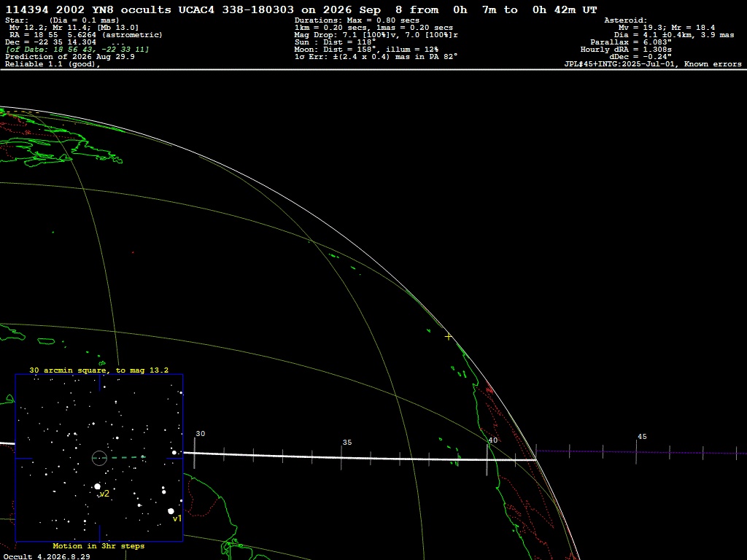
Task: Click the circled target star in the chart
Action: click(x=99, y=458)
